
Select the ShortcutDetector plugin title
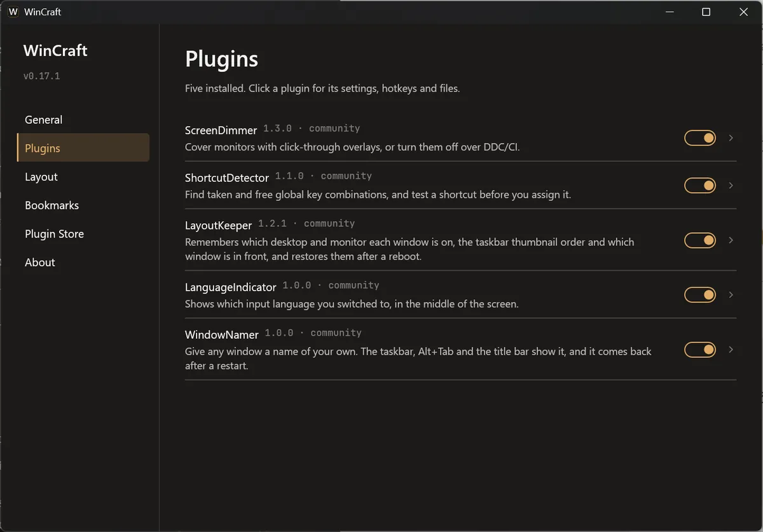[227, 178]
